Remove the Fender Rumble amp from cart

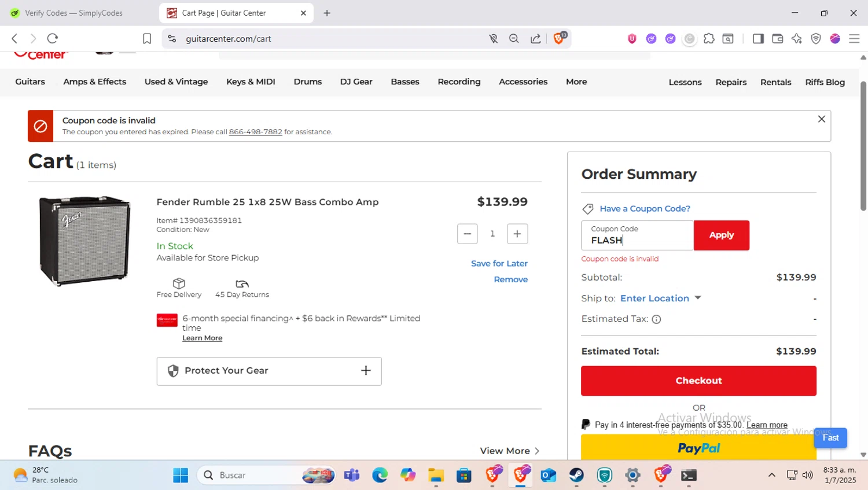pos(511,279)
